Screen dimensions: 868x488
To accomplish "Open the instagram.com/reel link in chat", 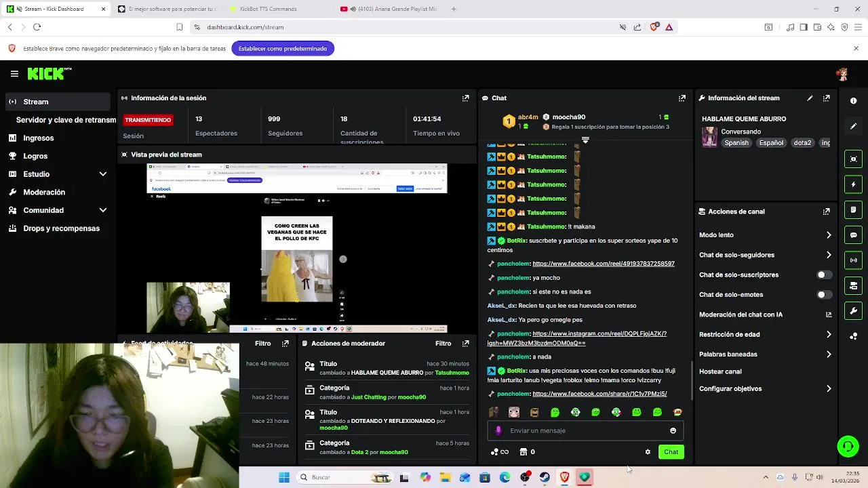I will pos(577,338).
